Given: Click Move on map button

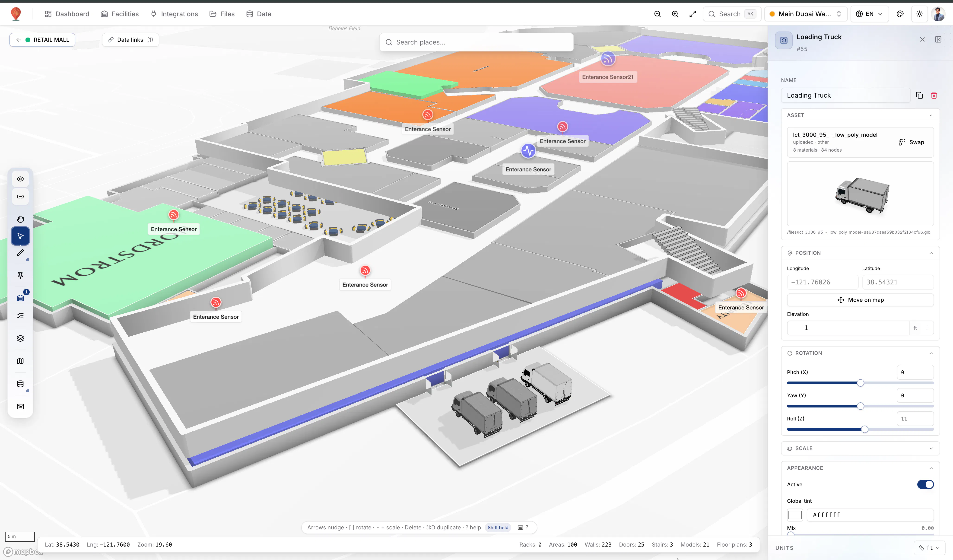Looking at the screenshot, I should click(x=860, y=300).
